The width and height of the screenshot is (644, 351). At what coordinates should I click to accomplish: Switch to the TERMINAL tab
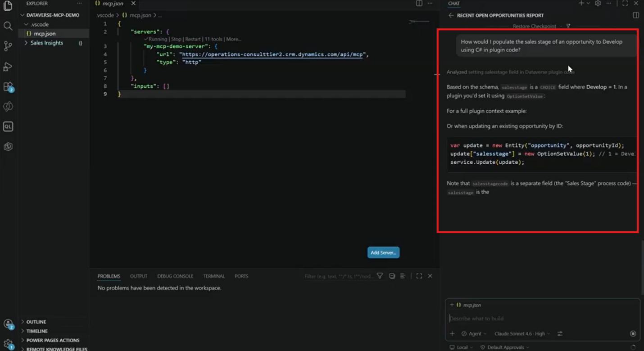(214, 276)
